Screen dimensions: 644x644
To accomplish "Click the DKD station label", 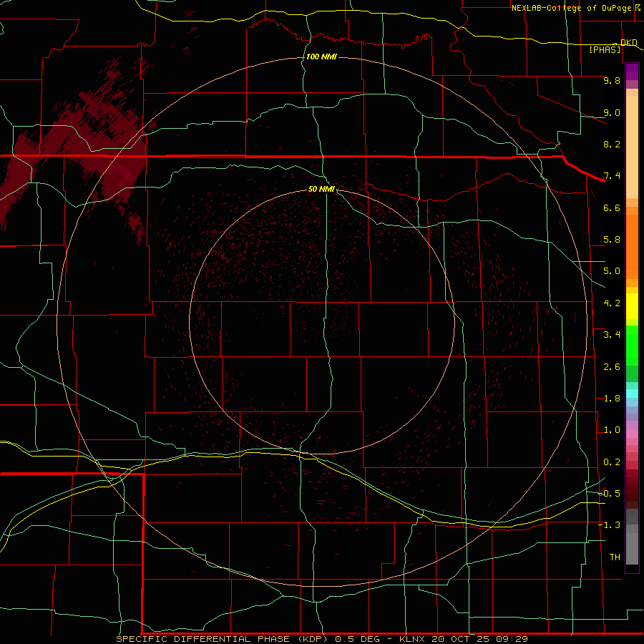I will (629, 42).
